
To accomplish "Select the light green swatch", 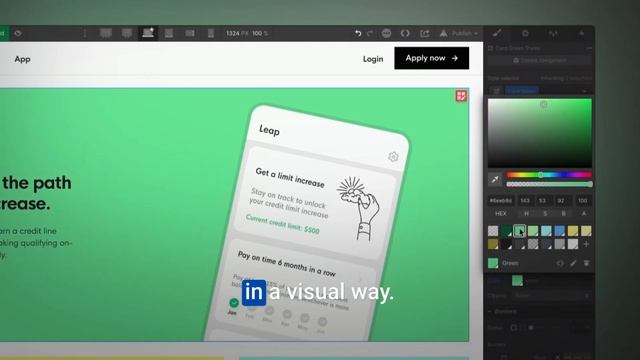I will pos(533,231).
